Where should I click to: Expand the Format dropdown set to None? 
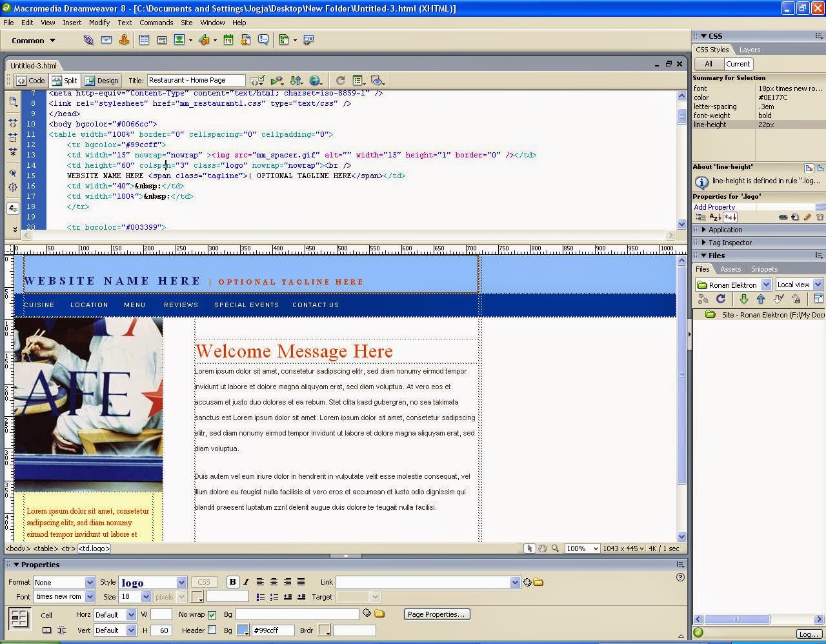coord(90,581)
